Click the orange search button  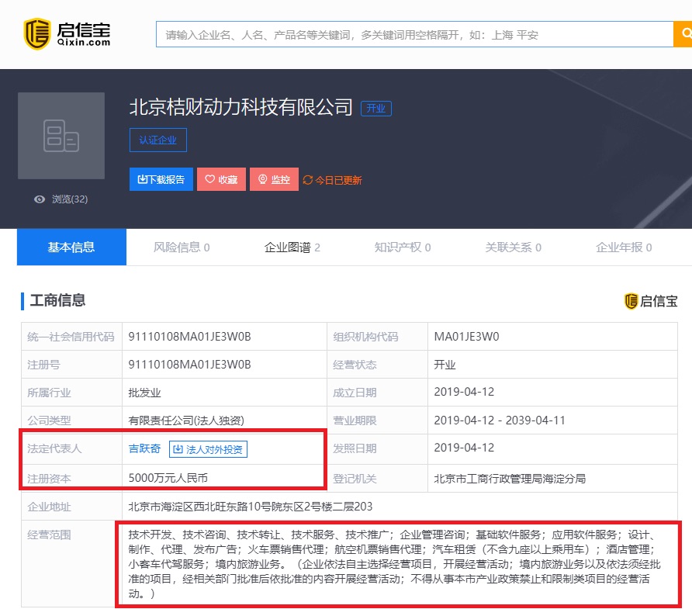coord(683,34)
